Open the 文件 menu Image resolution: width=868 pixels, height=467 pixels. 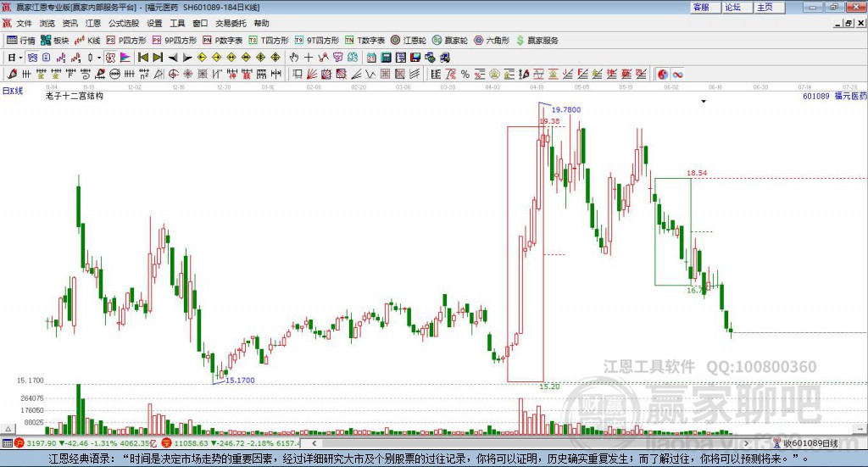[24, 23]
